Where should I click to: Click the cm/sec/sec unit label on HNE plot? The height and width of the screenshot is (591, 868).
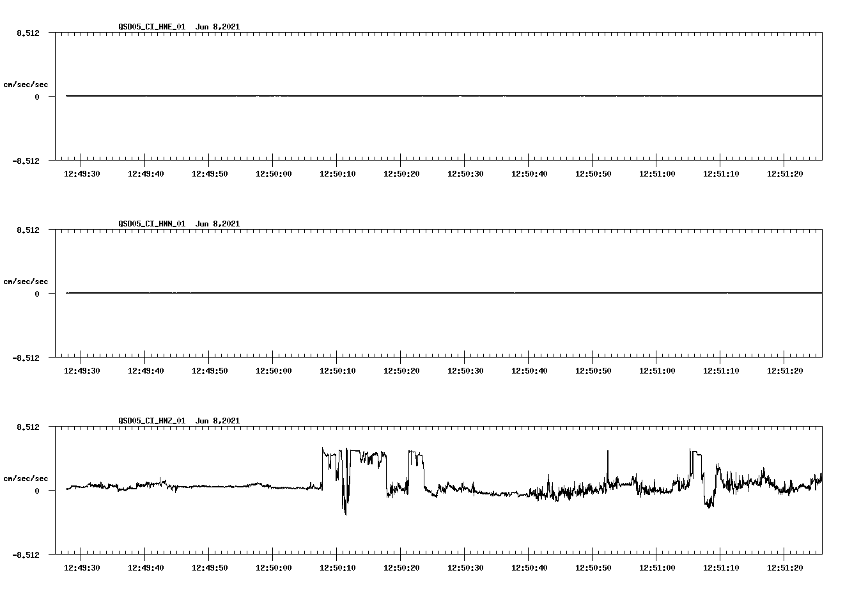point(26,84)
